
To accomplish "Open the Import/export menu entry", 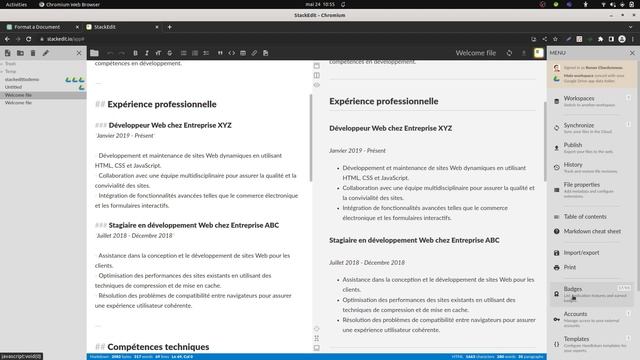I will (592, 253).
